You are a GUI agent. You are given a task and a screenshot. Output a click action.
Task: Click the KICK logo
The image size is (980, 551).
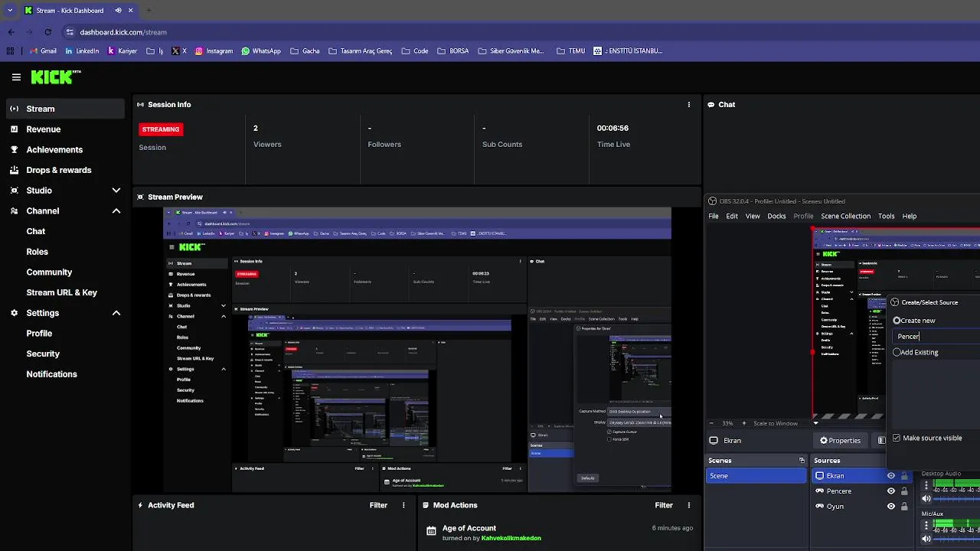(x=55, y=77)
